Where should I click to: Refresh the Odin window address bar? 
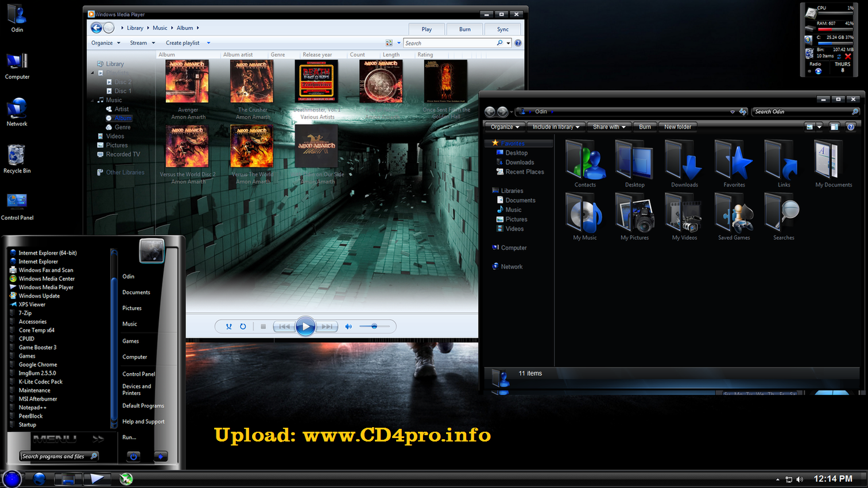coord(743,111)
